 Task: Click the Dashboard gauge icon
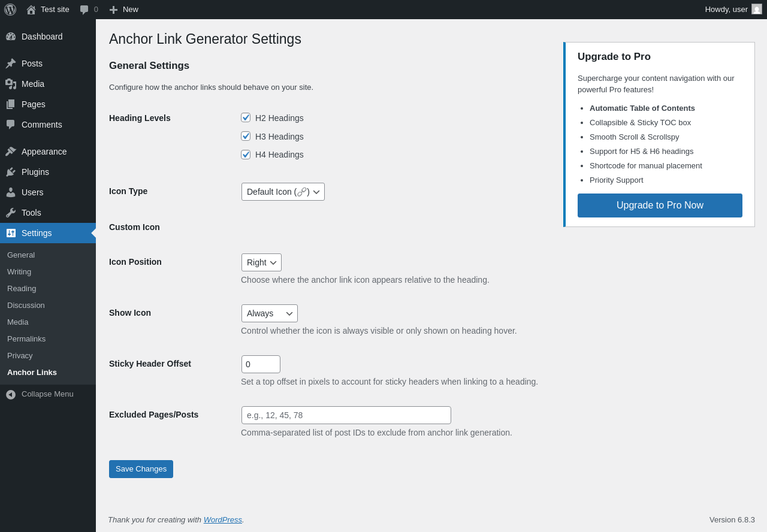tap(11, 37)
